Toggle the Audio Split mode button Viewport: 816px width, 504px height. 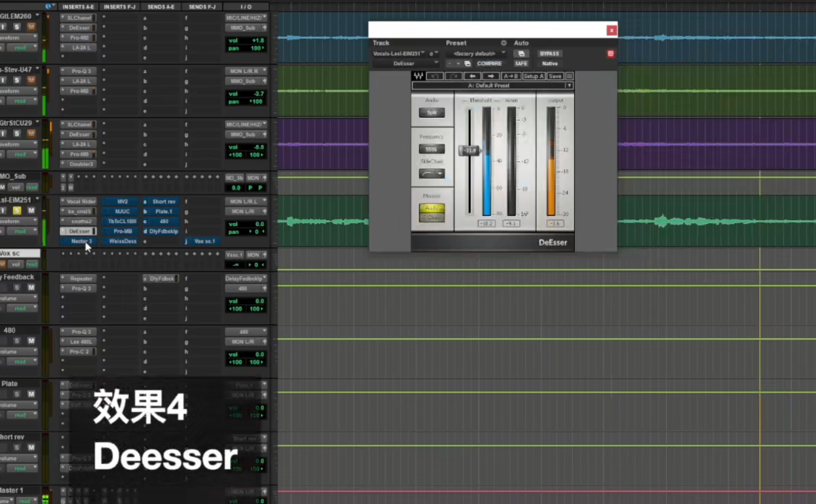[432, 113]
